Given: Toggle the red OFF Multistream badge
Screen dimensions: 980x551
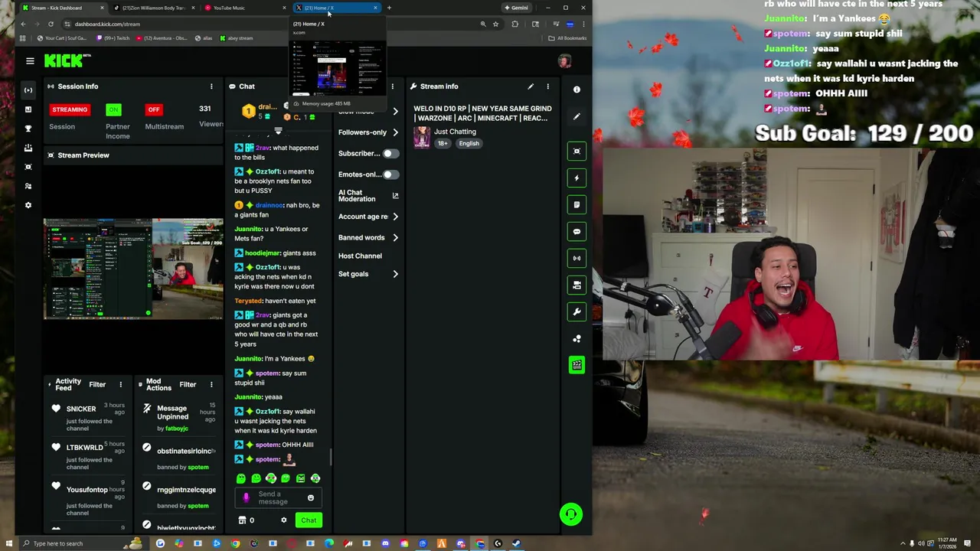Looking at the screenshot, I should (x=154, y=109).
